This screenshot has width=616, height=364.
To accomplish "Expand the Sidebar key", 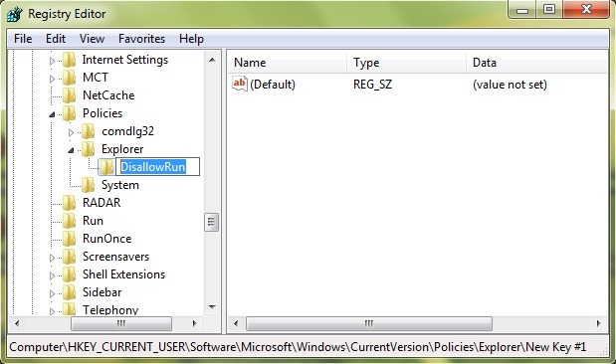I will coord(52,293).
